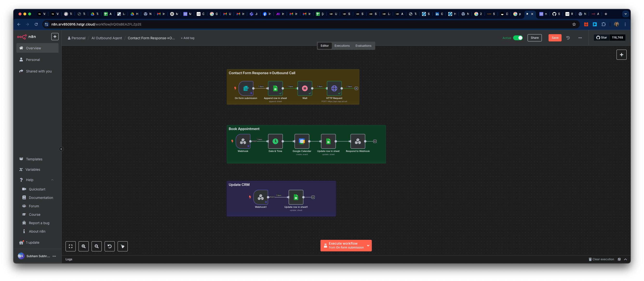Reload the browser page

[x=36, y=24]
